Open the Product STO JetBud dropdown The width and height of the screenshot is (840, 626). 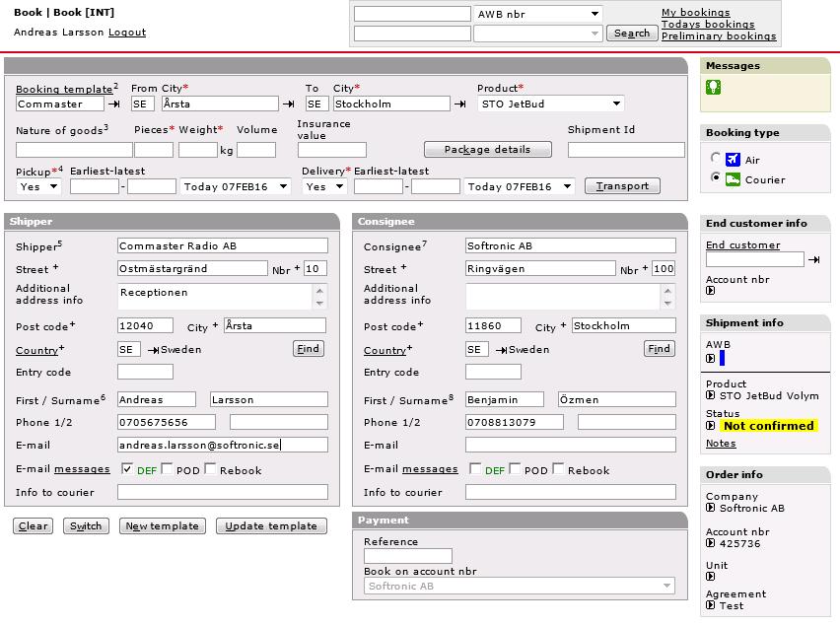coord(551,104)
